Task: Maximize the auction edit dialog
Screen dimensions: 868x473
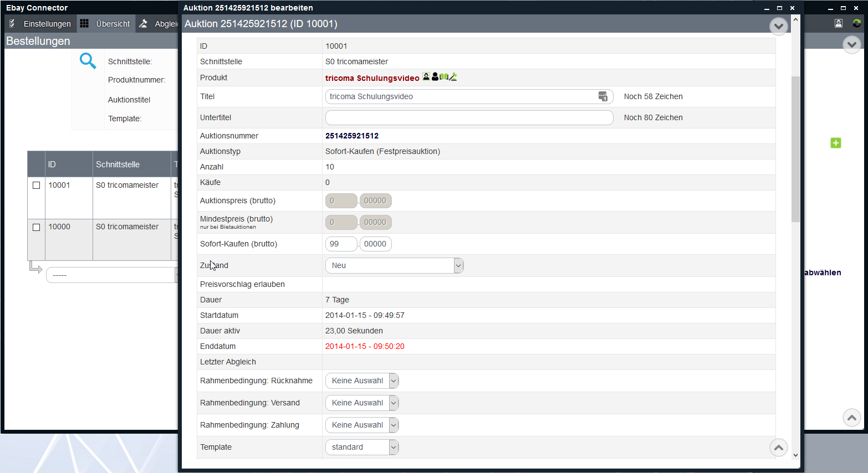Action: (779, 8)
